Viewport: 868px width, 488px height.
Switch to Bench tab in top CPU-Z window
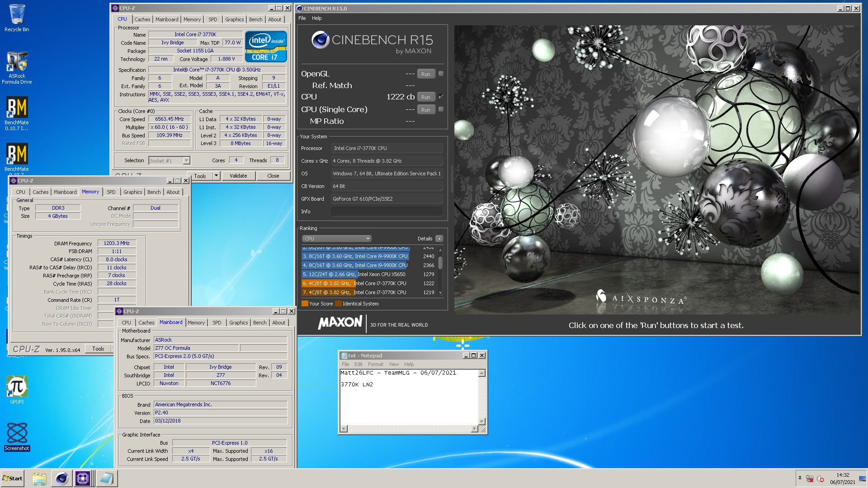point(255,19)
